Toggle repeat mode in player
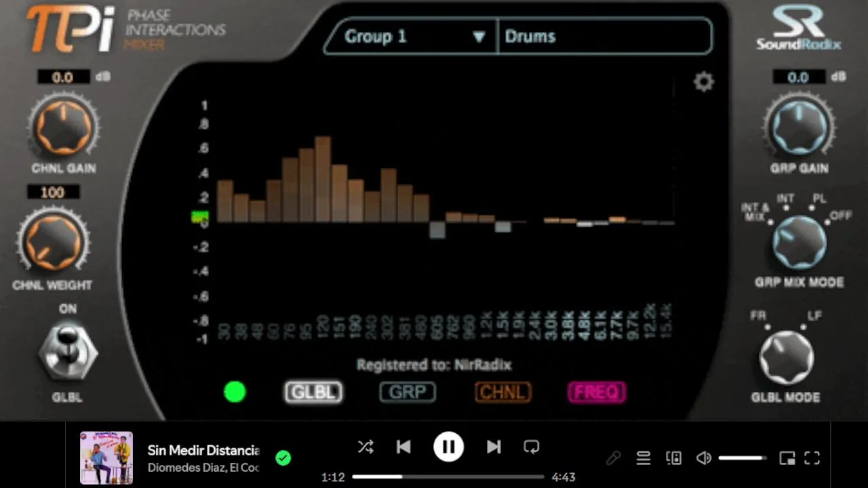The width and height of the screenshot is (868, 488). tap(532, 447)
